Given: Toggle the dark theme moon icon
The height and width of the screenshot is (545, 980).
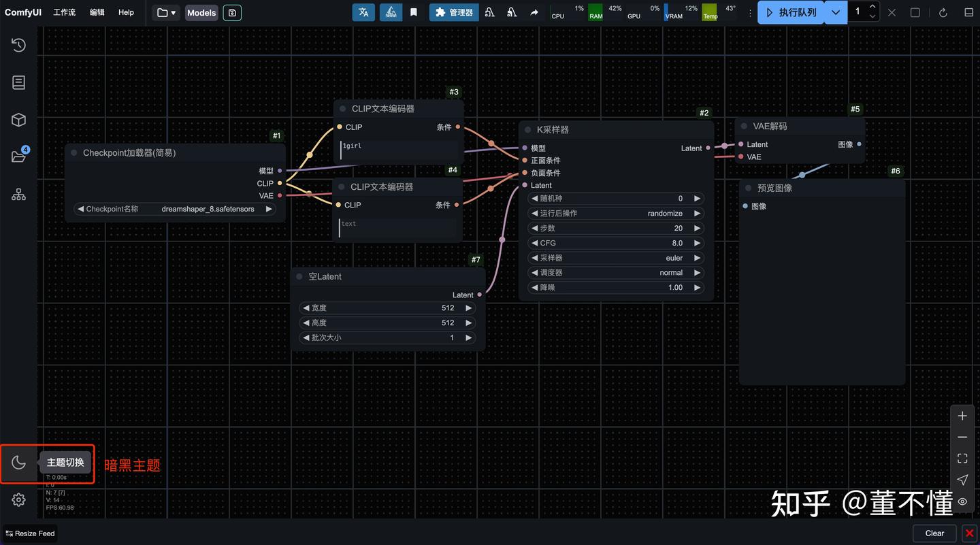Looking at the screenshot, I should pos(18,463).
